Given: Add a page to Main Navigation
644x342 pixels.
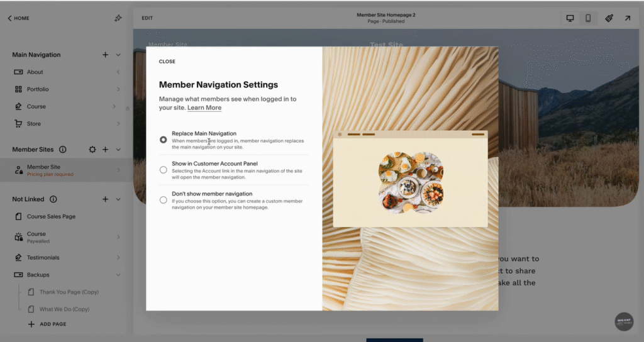Looking at the screenshot, I should coord(105,55).
